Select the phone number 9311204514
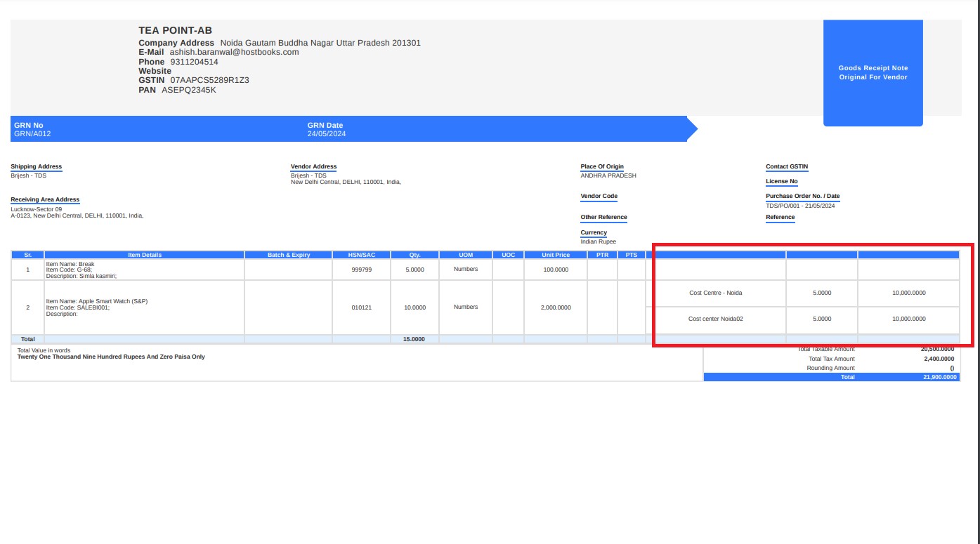This screenshot has height=544, width=980. click(x=195, y=62)
